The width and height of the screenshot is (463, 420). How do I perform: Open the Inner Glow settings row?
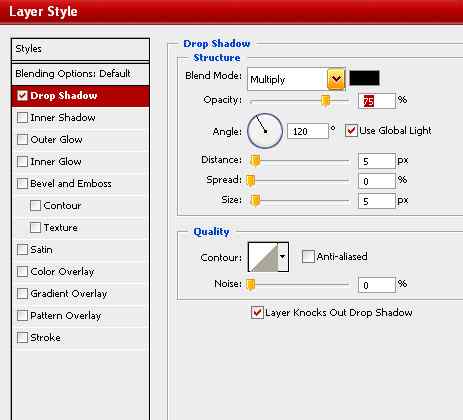pos(80,162)
